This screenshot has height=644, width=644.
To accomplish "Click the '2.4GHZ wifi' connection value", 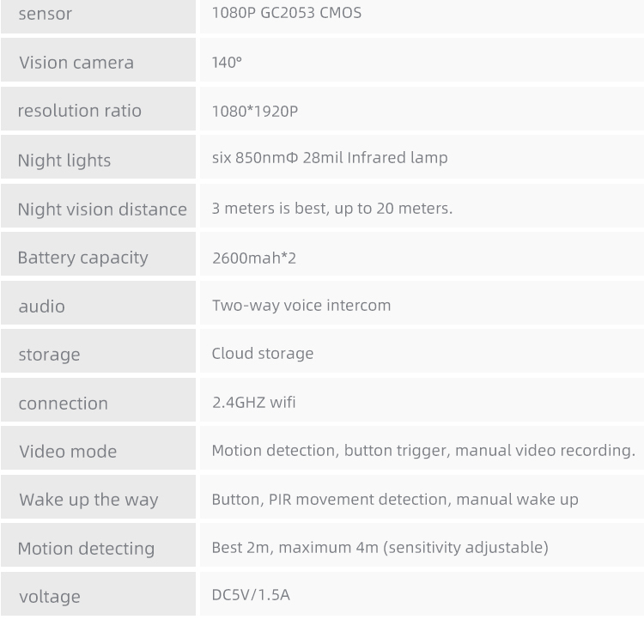I will tap(254, 403).
